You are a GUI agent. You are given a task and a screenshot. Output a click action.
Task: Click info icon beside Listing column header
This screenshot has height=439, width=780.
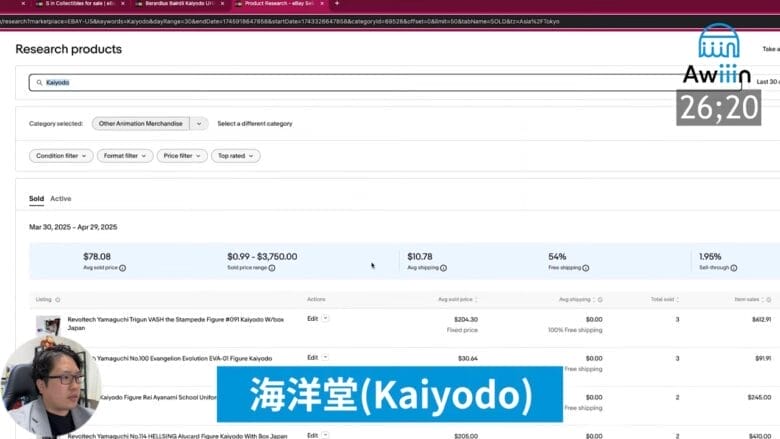[x=57, y=299]
